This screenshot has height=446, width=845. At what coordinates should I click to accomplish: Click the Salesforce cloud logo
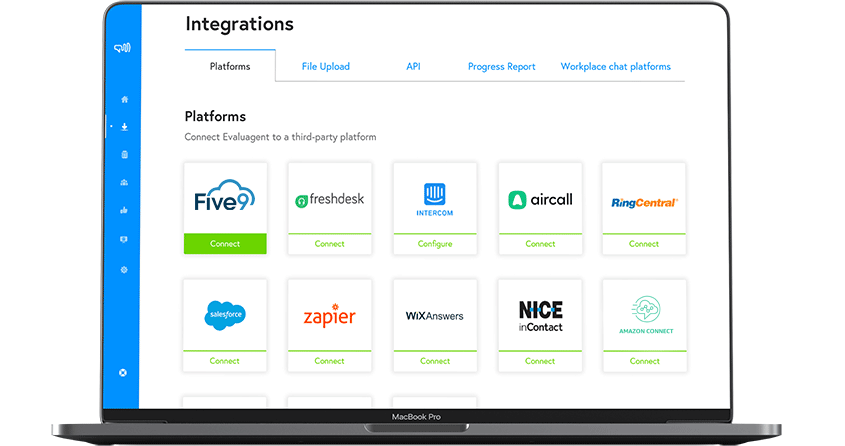pos(225,315)
